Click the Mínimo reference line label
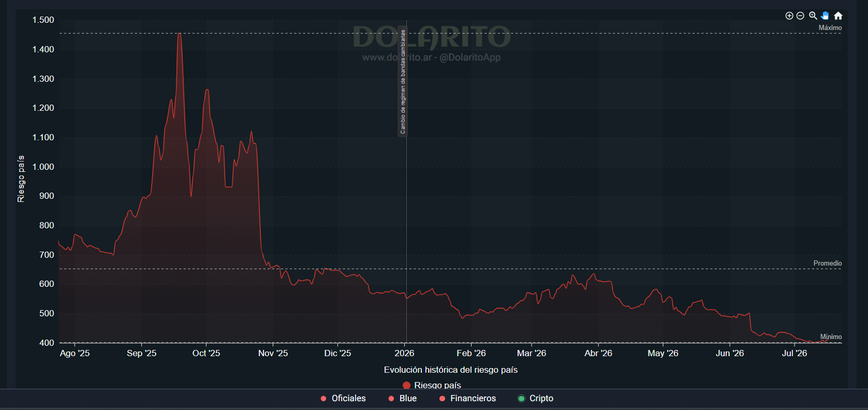The width and height of the screenshot is (868, 410). pos(831,337)
